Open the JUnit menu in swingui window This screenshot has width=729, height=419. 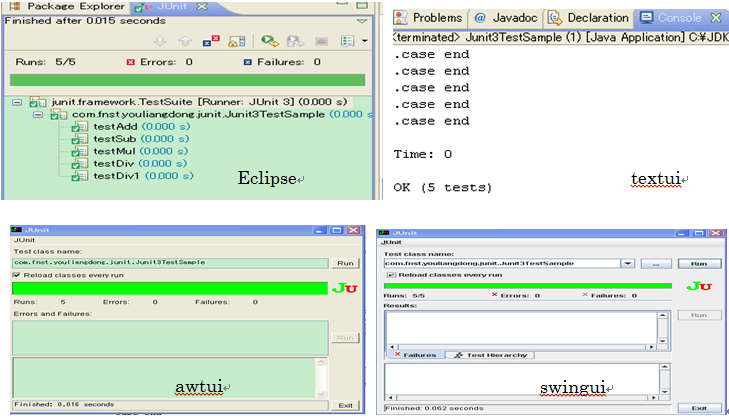coord(391,242)
